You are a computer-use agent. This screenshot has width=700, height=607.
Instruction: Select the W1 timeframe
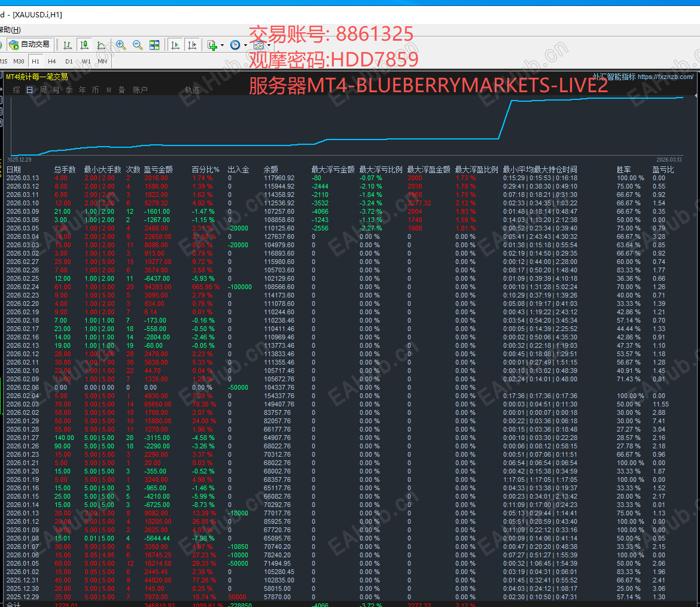[x=86, y=61]
